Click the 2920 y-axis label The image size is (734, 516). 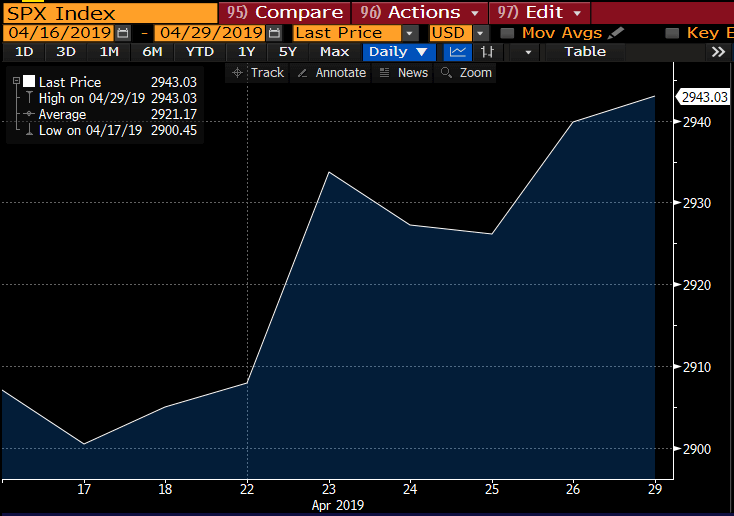click(x=697, y=285)
